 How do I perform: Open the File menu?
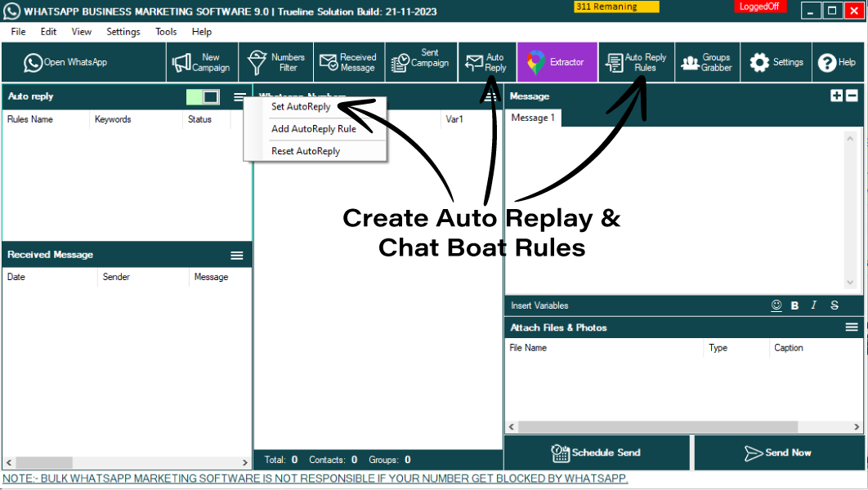(18, 32)
